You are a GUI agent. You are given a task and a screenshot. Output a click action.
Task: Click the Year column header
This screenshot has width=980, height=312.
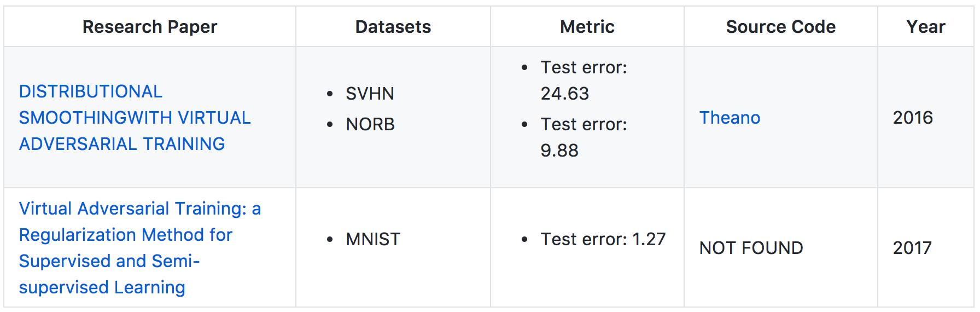[925, 27]
